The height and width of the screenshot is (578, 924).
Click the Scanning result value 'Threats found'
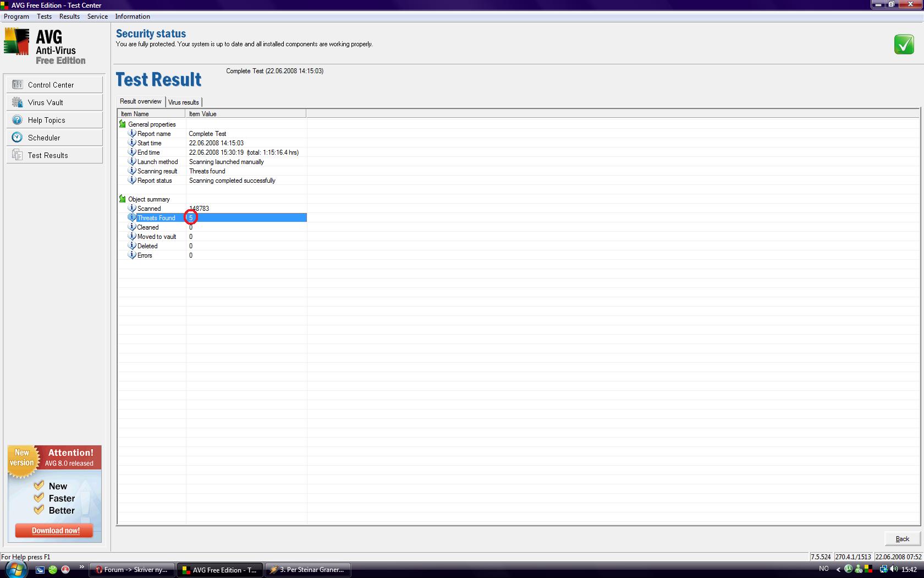point(207,171)
